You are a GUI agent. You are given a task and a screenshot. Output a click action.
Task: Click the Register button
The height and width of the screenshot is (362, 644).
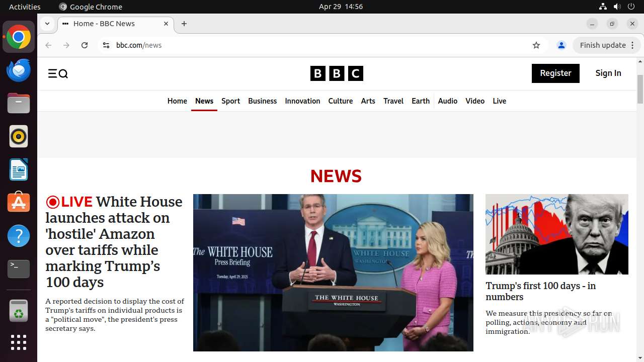(x=555, y=73)
